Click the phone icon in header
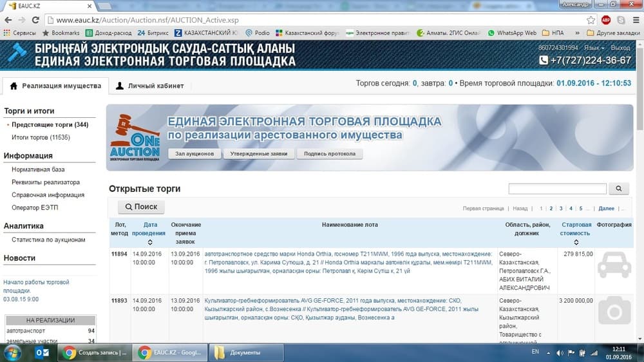 tap(544, 60)
